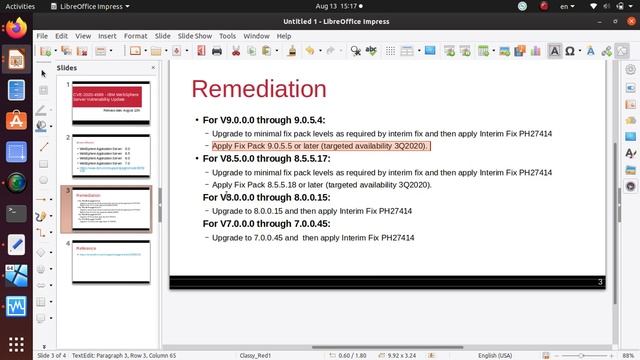This screenshot has width=640, height=360.
Task: Select the Rectangle drawing tool
Action: [x=43, y=164]
